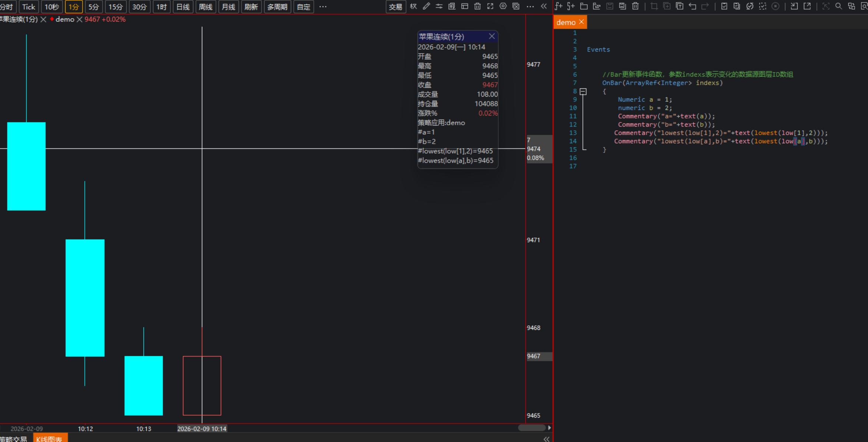Image resolution: width=868 pixels, height=442 pixels.
Task: Click the pencil drawing tool icon
Action: coord(426,6)
